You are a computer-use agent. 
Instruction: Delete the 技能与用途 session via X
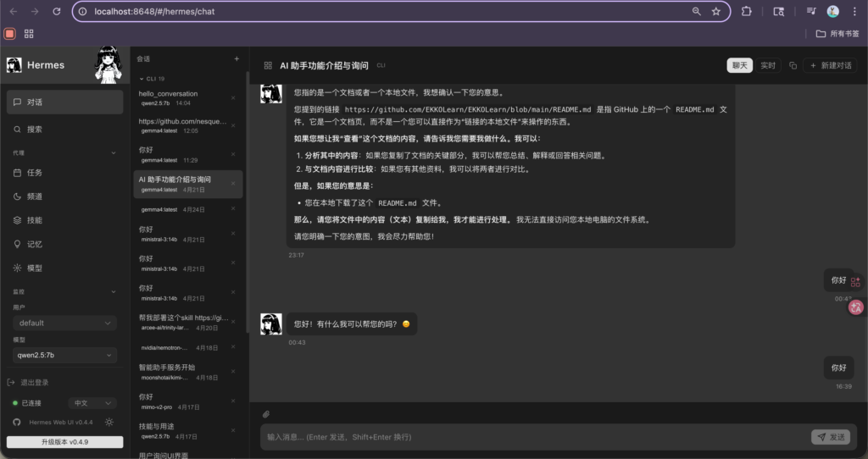tap(233, 430)
